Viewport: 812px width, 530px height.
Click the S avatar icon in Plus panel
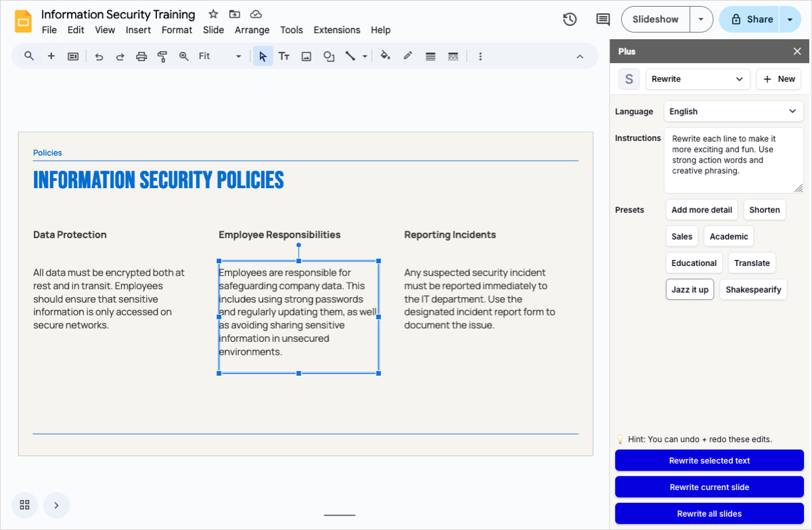click(x=629, y=79)
